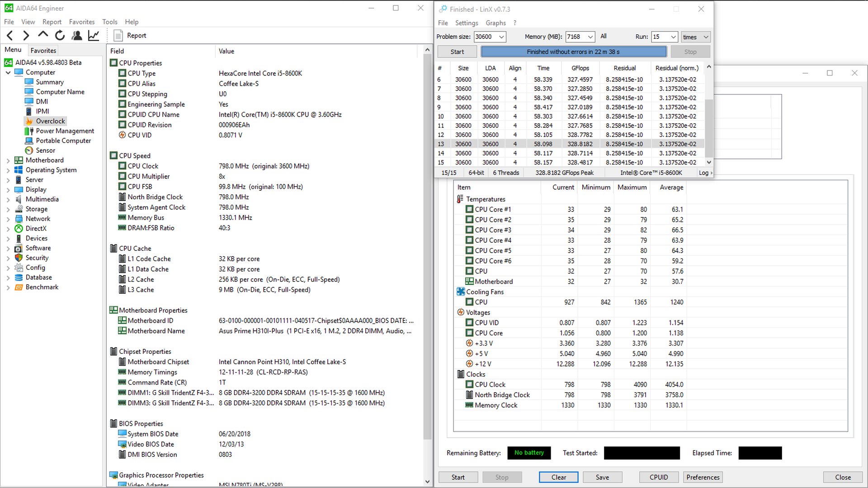
Task: Click the DirectX icon in tree
Action: [19, 229]
